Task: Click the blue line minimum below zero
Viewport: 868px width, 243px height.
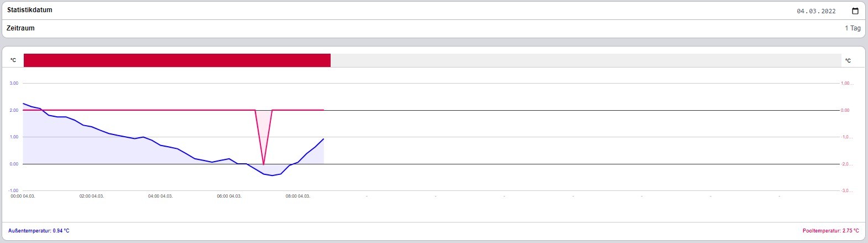Action: pos(272,175)
